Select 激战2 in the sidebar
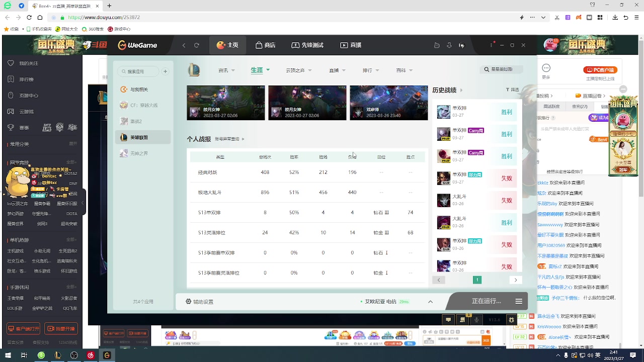The image size is (644, 362). 143,121
